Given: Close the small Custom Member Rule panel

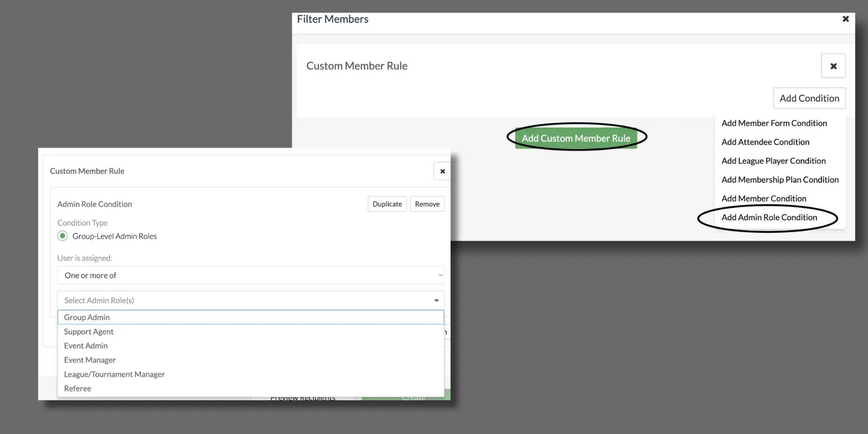Looking at the screenshot, I should click(442, 171).
